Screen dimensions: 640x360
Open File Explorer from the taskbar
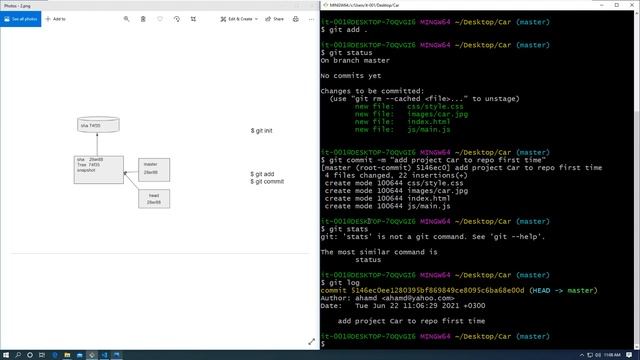tap(67, 355)
